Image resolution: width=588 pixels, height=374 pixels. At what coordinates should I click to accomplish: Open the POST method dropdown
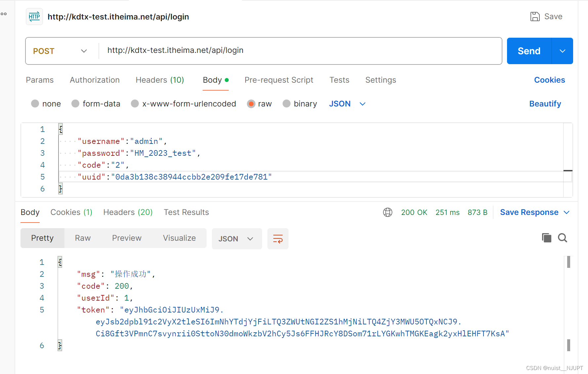60,51
